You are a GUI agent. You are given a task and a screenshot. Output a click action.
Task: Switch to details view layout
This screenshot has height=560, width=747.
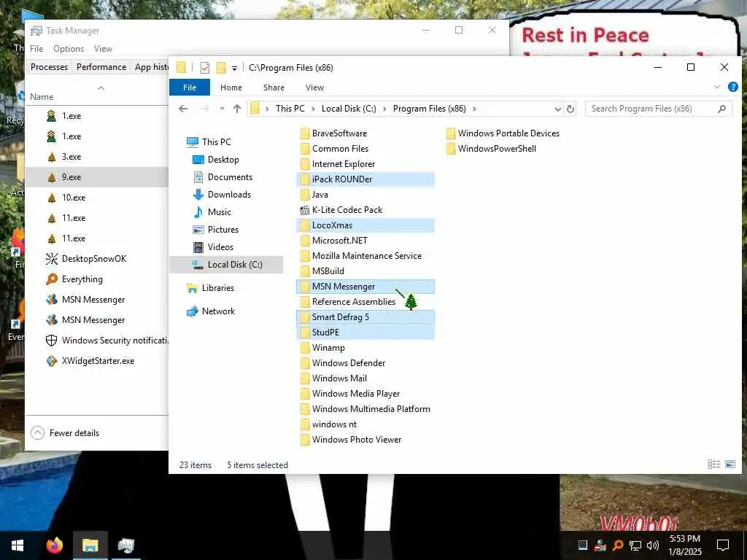coord(713,464)
